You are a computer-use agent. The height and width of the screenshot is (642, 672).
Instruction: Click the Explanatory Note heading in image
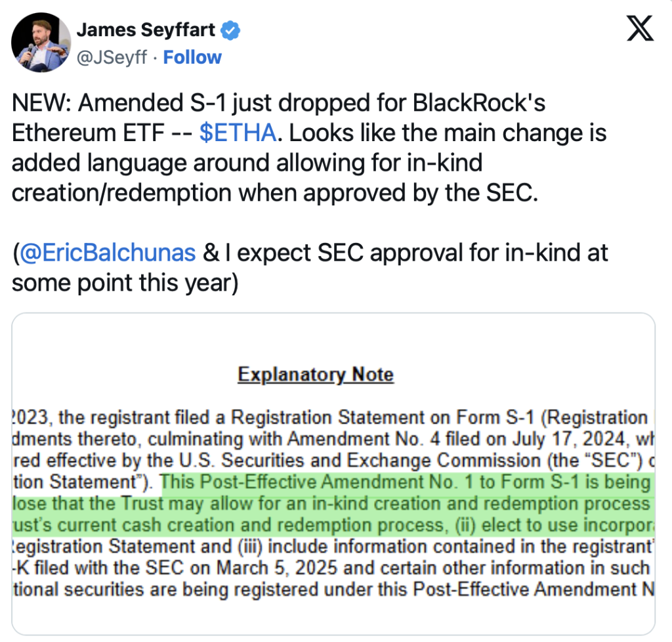click(x=316, y=374)
